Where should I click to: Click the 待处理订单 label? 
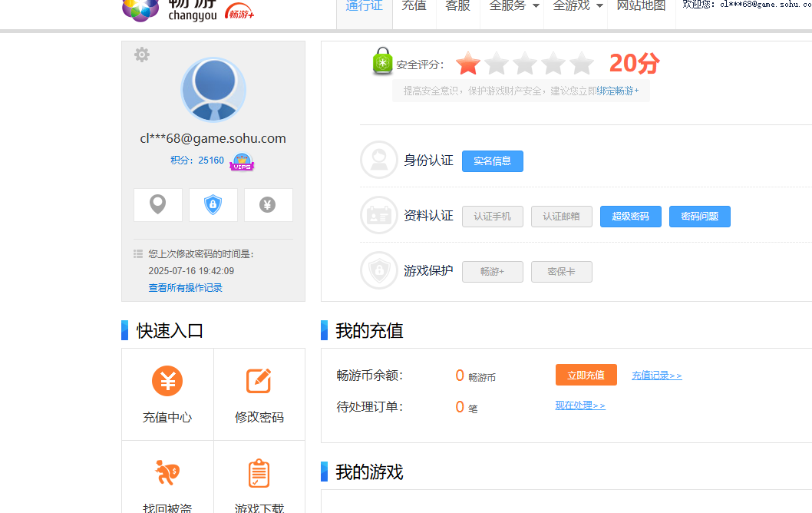click(370, 407)
